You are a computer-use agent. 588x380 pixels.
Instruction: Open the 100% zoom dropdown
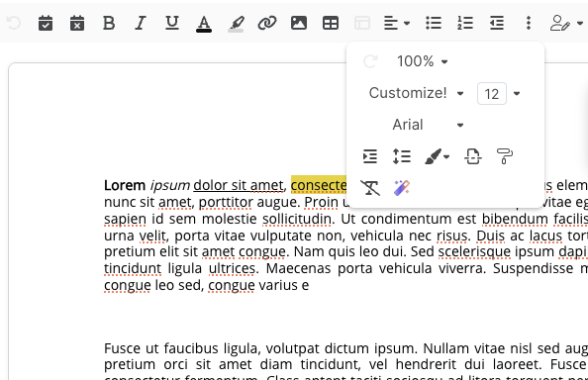[x=423, y=61]
